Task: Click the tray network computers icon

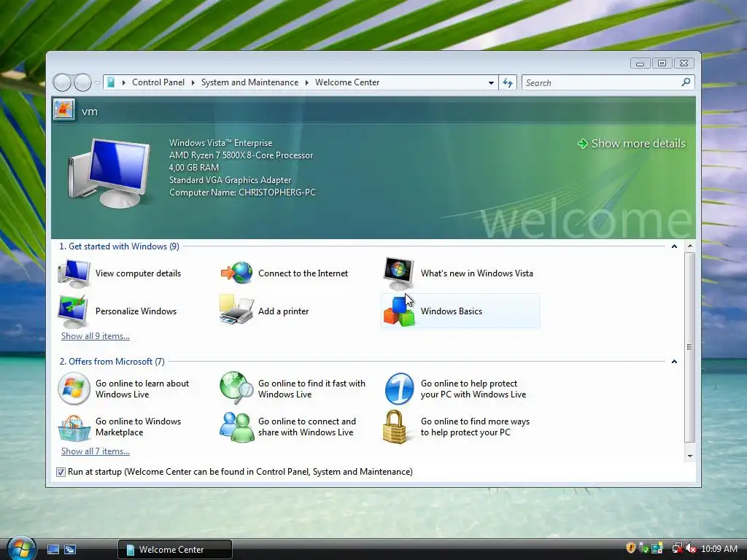Action: (x=657, y=548)
